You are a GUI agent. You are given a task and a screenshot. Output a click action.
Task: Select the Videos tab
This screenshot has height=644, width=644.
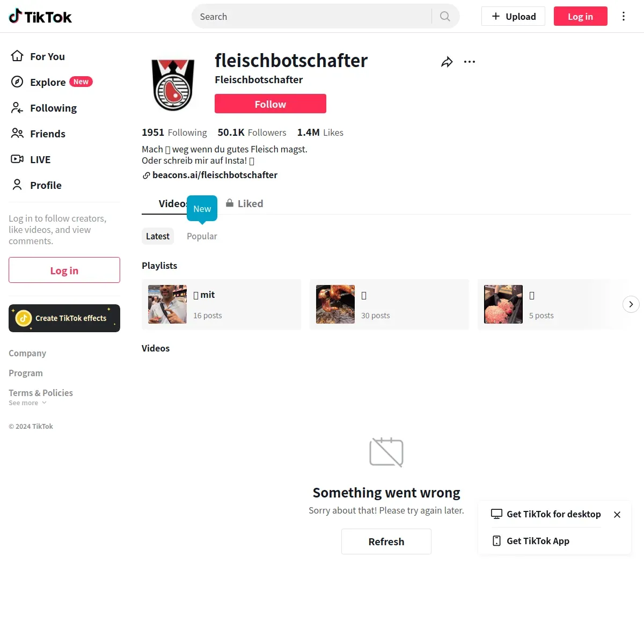172,203
